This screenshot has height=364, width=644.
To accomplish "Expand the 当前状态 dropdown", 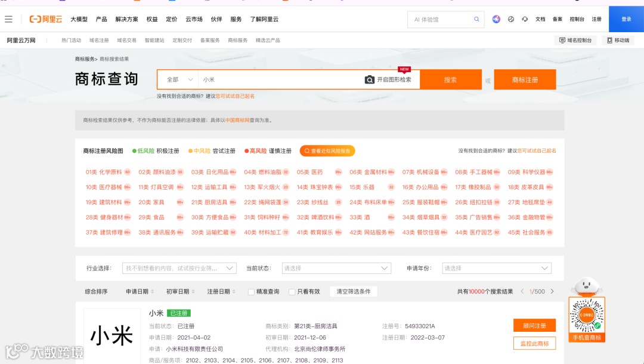I will coord(336,269).
